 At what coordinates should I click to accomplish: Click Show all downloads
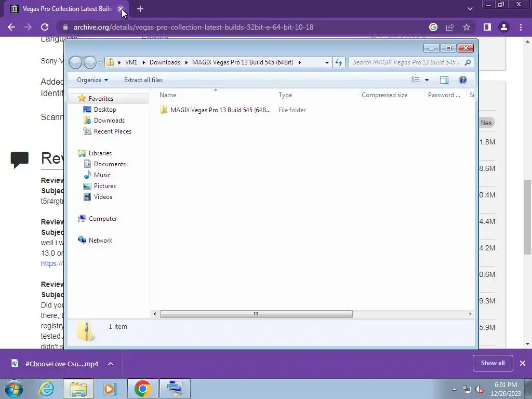[x=493, y=363]
